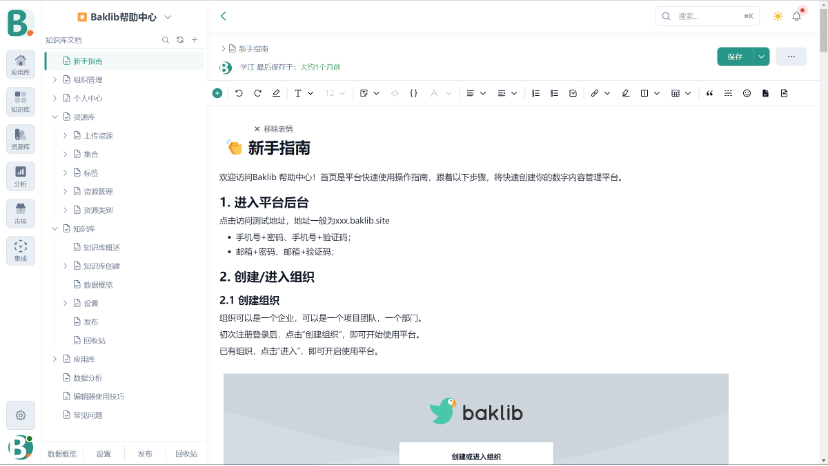Image resolution: width=828 pixels, height=466 pixels.
Task: Open 分析 in the left sidebar
Action: [x=21, y=176]
